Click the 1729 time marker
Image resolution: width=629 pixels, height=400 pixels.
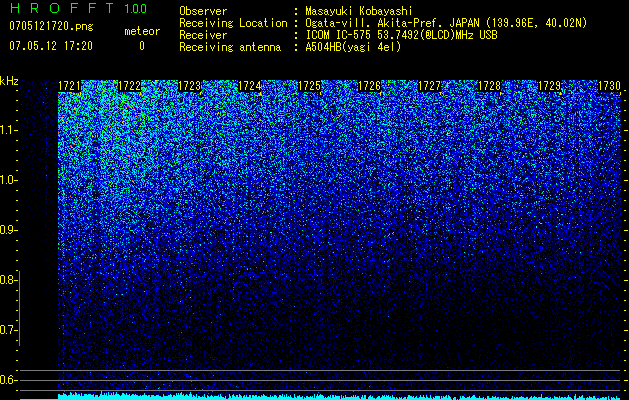point(549,86)
